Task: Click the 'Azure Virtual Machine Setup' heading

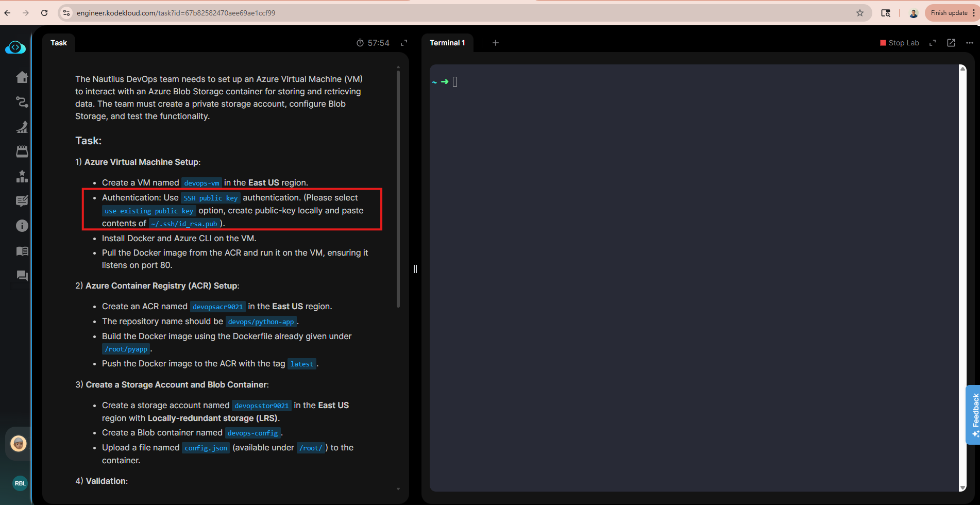Action: pos(142,162)
